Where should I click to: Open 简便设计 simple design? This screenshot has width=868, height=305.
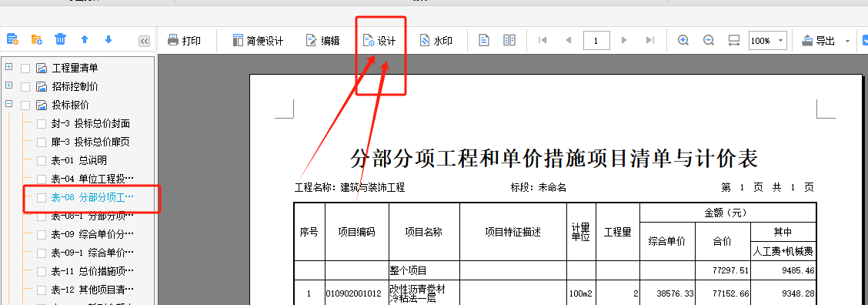click(258, 41)
